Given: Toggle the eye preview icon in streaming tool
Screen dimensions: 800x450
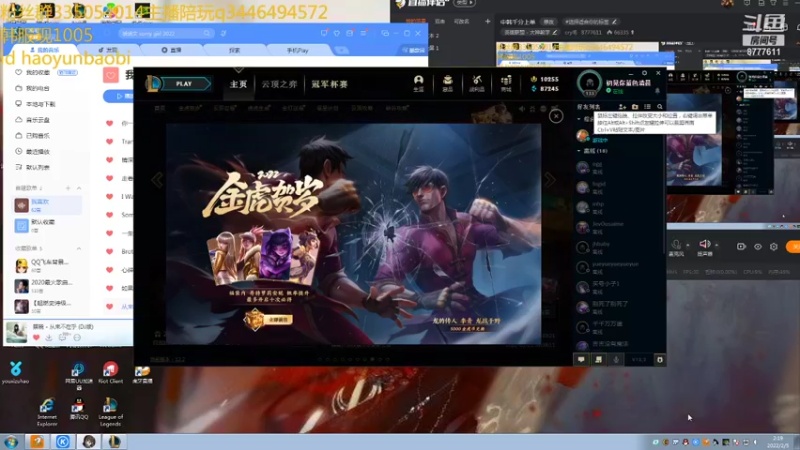Looking at the screenshot, I should pos(758,246).
